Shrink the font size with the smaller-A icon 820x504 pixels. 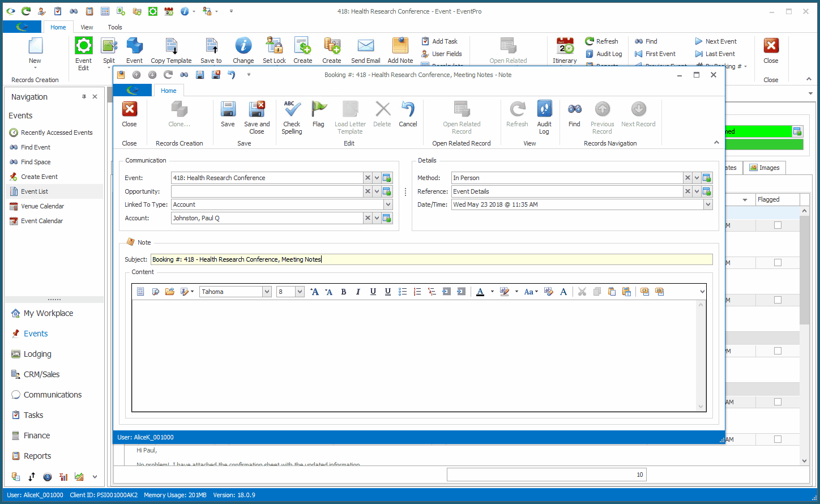pos(329,292)
